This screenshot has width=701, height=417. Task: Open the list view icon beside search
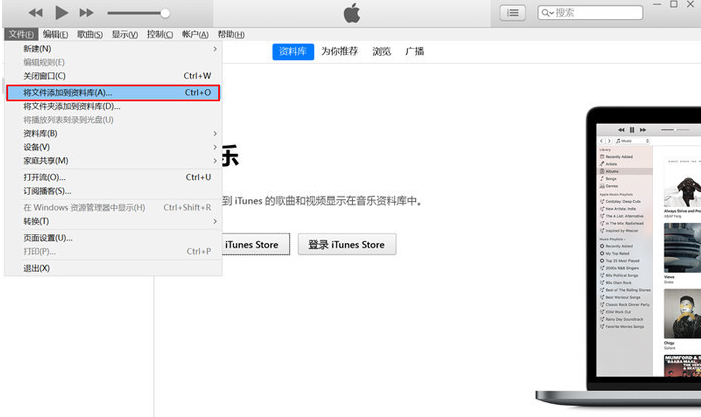click(514, 13)
